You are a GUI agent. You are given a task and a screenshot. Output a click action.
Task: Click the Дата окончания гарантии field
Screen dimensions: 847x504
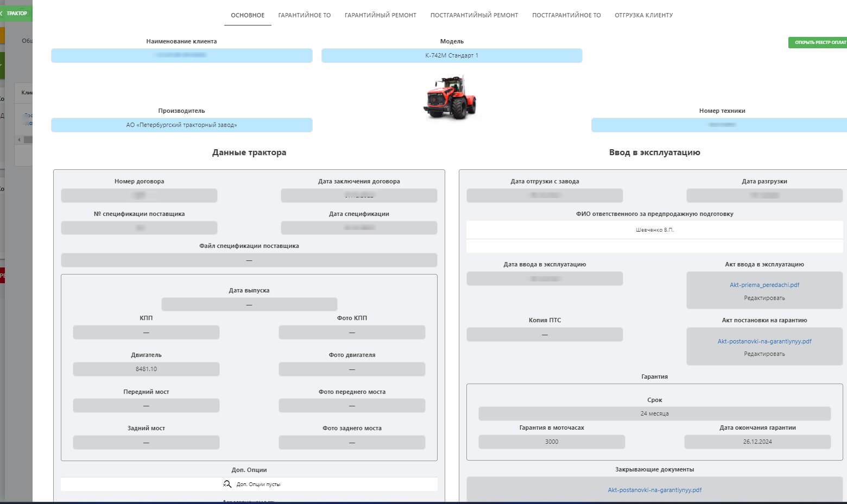coord(757,442)
